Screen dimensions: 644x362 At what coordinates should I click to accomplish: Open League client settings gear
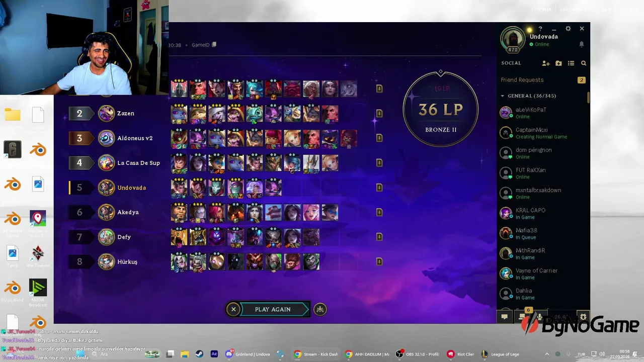point(568,29)
